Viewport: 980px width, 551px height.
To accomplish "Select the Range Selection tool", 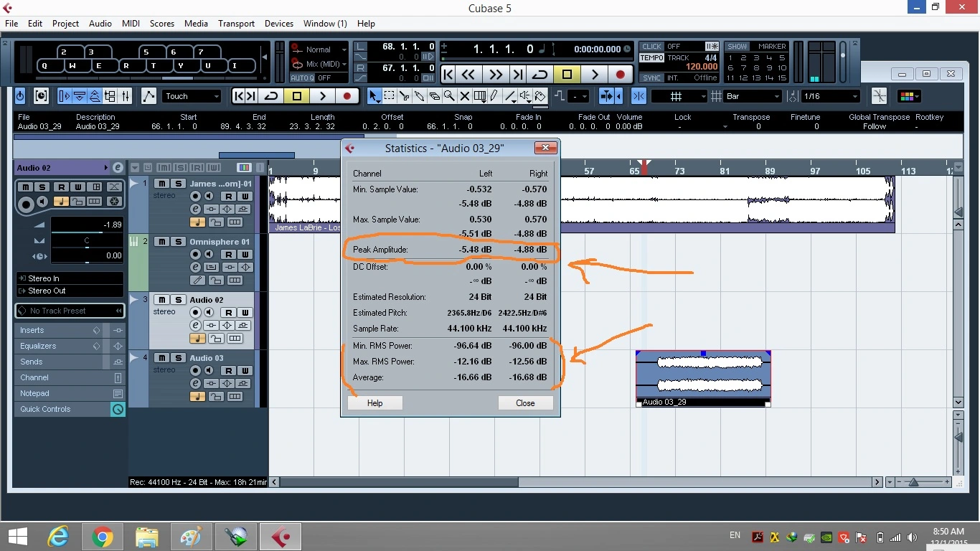I will coord(389,96).
